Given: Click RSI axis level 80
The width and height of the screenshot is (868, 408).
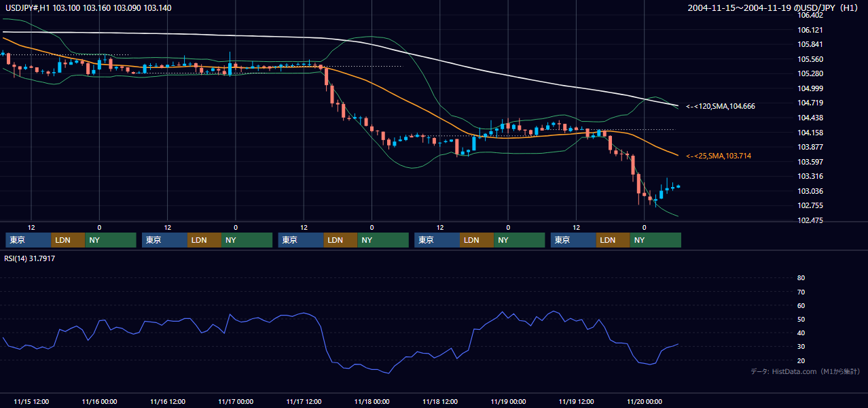Looking at the screenshot, I should (x=801, y=278).
